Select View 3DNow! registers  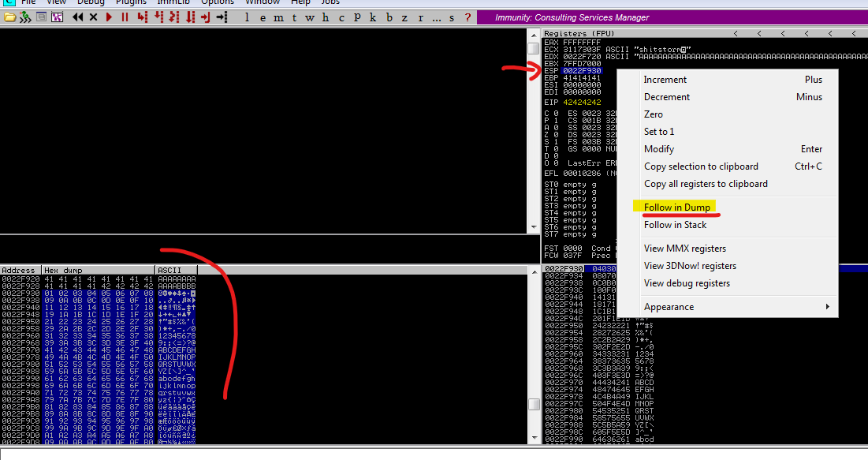tap(728, 266)
